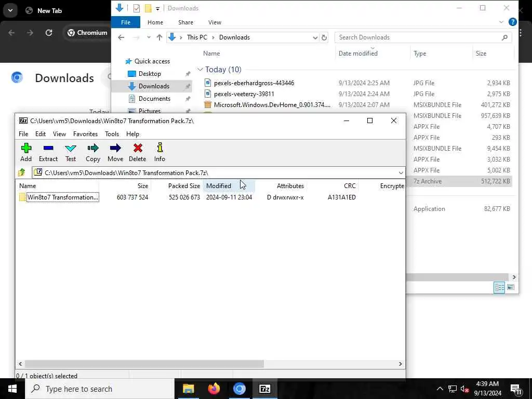Image resolution: width=532 pixels, height=399 pixels.
Task: Click right arrow of 7-Zip horizontal scrollbar
Action: point(401,364)
